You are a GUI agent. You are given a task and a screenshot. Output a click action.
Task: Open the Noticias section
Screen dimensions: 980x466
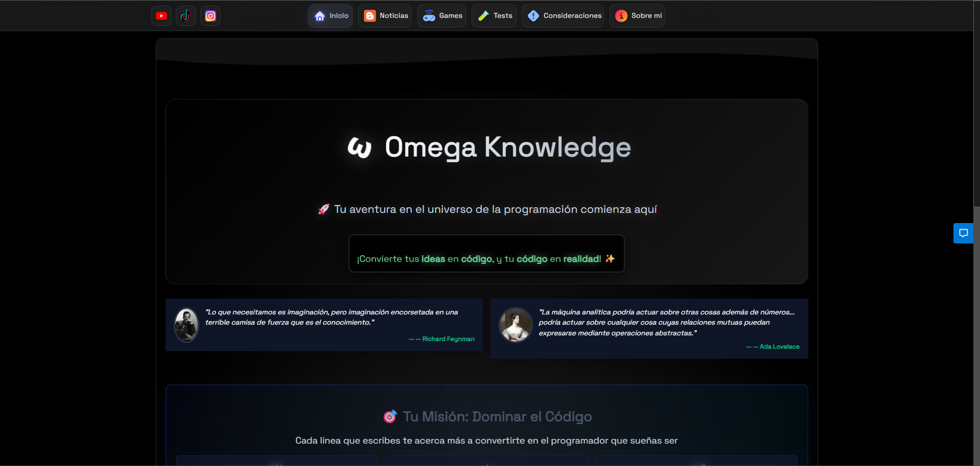click(385, 16)
